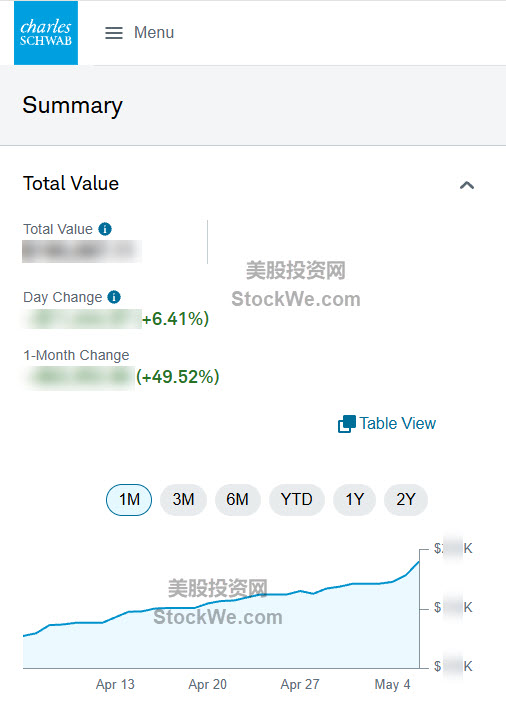Click the Total Value info icon
The width and height of the screenshot is (506, 708).
pos(105,229)
